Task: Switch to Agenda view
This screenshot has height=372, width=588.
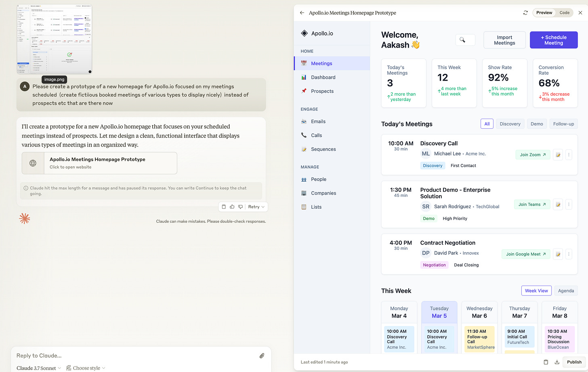Action: [x=566, y=290]
